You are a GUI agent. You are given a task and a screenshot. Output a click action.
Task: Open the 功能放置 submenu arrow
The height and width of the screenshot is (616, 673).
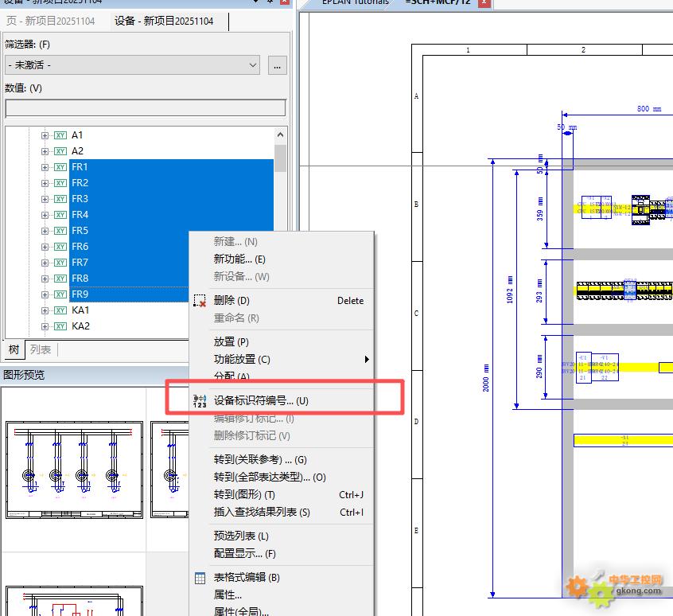coord(367,360)
